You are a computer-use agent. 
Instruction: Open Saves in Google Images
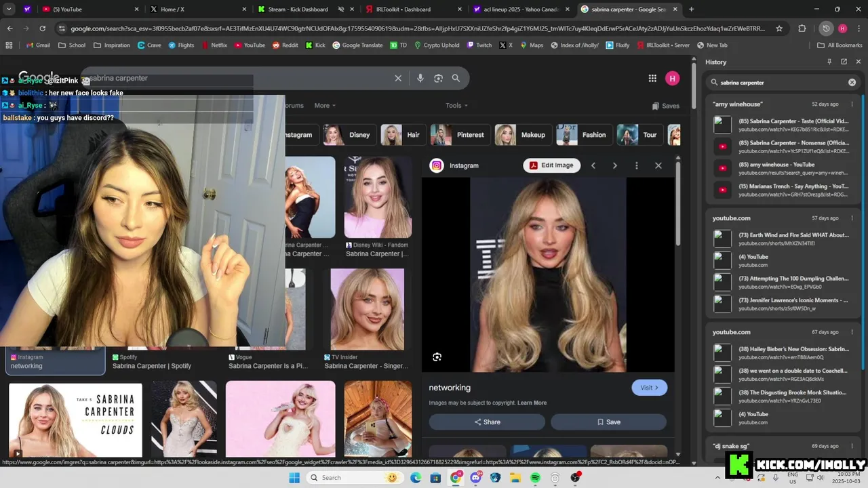665,106
